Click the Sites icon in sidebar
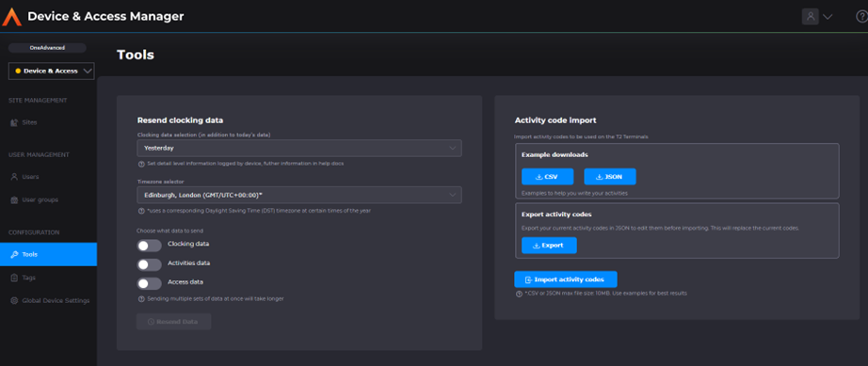This screenshot has height=366, width=868. pyautogui.click(x=14, y=122)
